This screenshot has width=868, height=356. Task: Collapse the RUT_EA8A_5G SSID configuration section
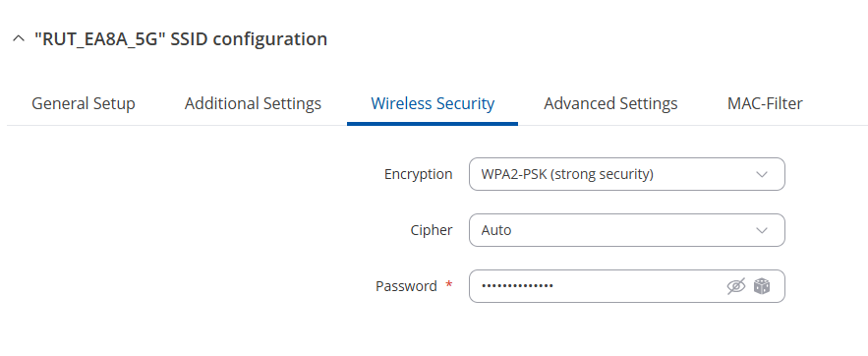[19, 38]
